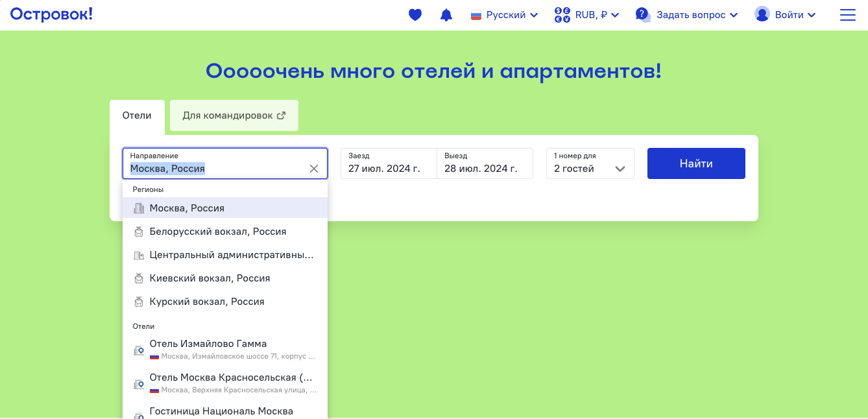Select suggestion Киевский вокзал, Россия
The width and height of the screenshot is (868, 419).
(225, 278)
